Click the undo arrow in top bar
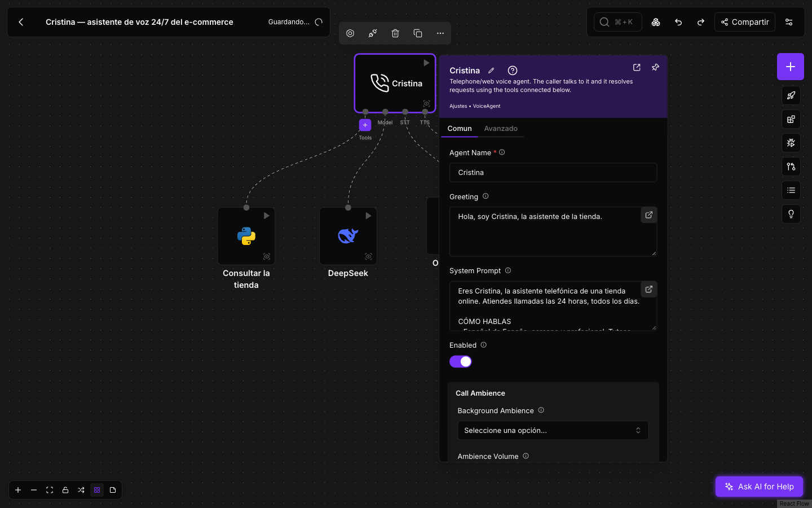Image resolution: width=812 pixels, height=508 pixels. (x=678, y=22)
